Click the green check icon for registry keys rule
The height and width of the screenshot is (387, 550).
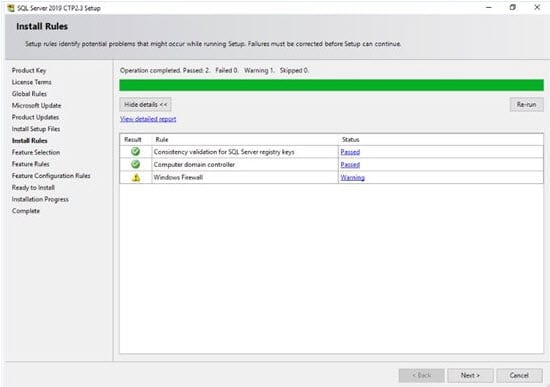[x=135, y=152]
